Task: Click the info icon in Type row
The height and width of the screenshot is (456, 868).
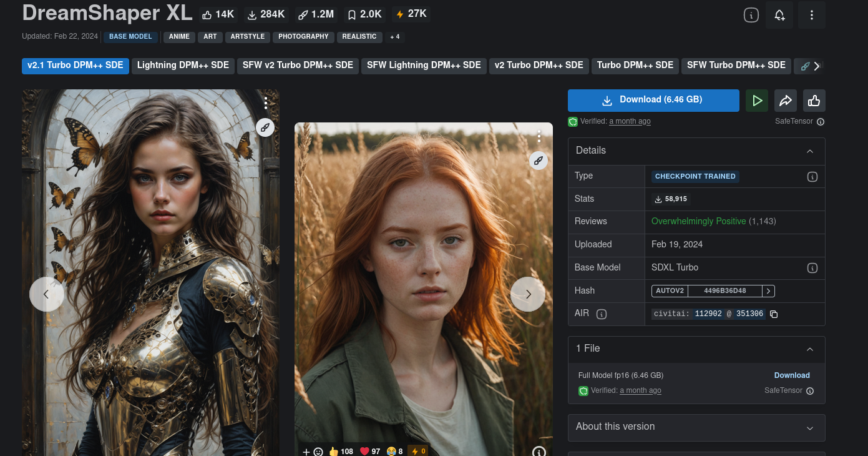Action: [x=812, y=177]
